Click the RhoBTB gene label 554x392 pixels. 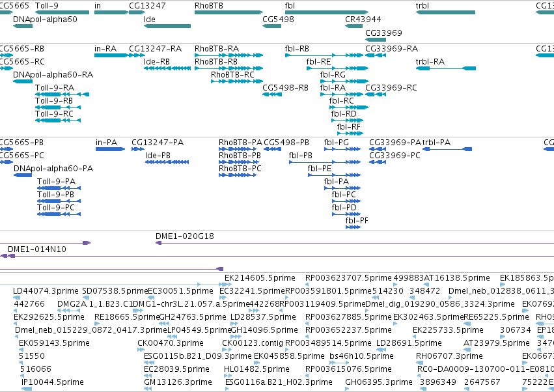pyautogui.click(x=209, y=6)
